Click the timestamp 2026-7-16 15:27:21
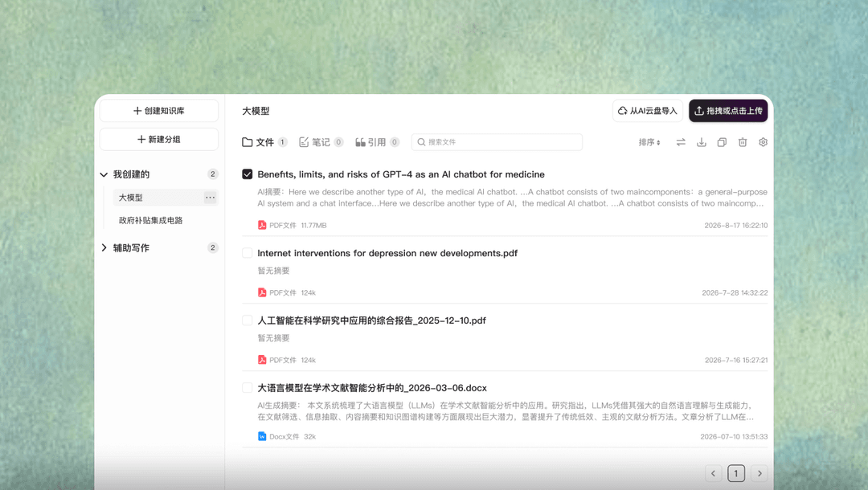Viewport: 868px width, 490px height. click(736, 361)
